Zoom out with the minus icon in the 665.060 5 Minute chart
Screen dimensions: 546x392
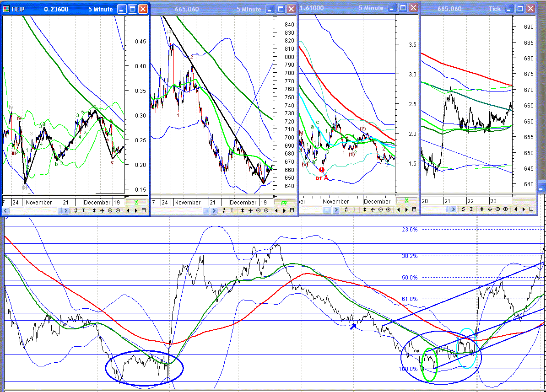(x=259, y=210)
